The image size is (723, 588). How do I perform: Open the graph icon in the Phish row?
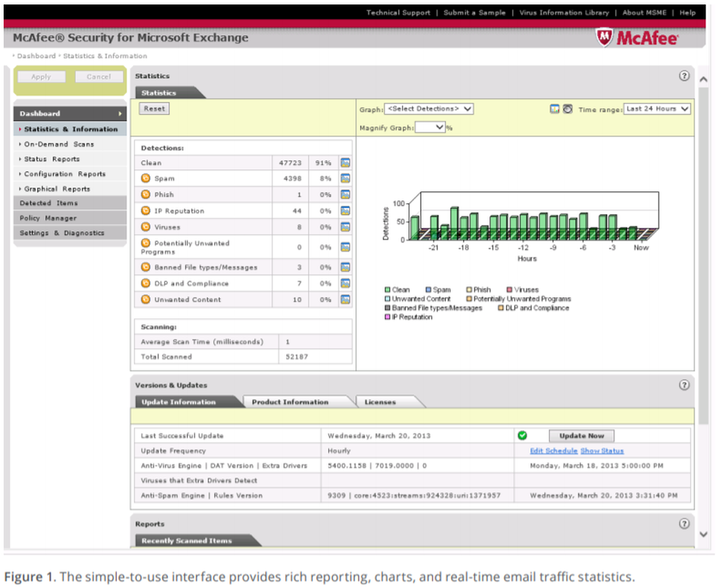click(345, 195)
